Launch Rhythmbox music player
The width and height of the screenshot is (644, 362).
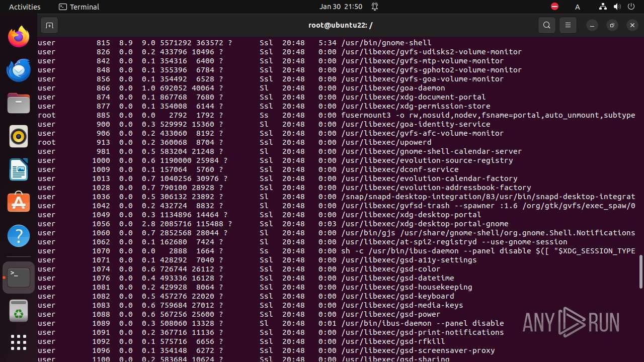click(19, 136)
